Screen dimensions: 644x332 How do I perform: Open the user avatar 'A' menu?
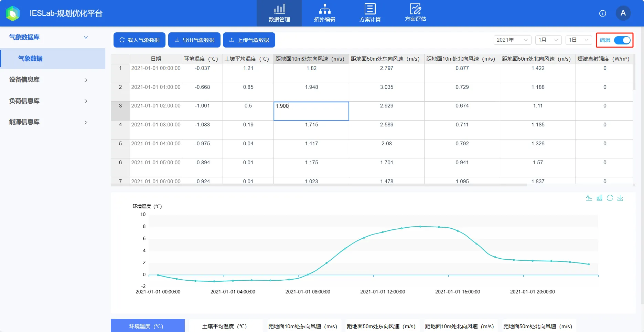[x=623, y=13]
